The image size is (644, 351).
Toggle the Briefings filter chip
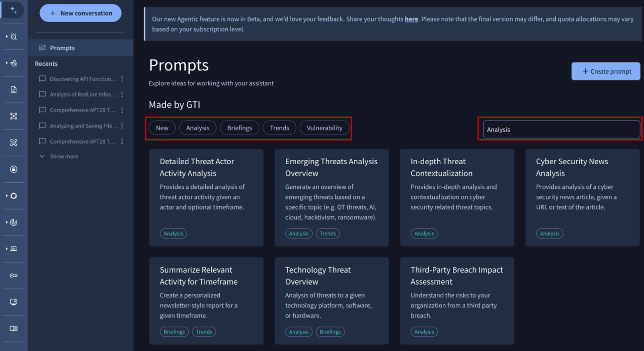click(239, 128)
